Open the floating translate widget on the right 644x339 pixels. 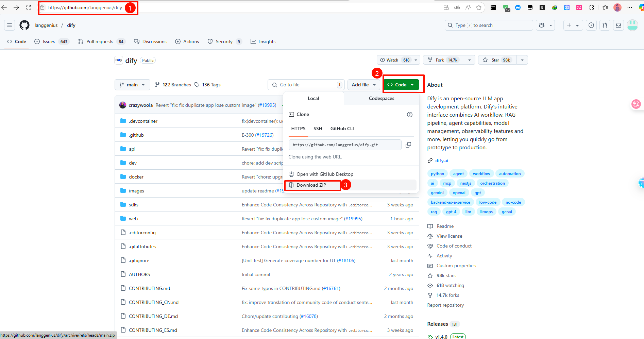[x=636, y=104]
